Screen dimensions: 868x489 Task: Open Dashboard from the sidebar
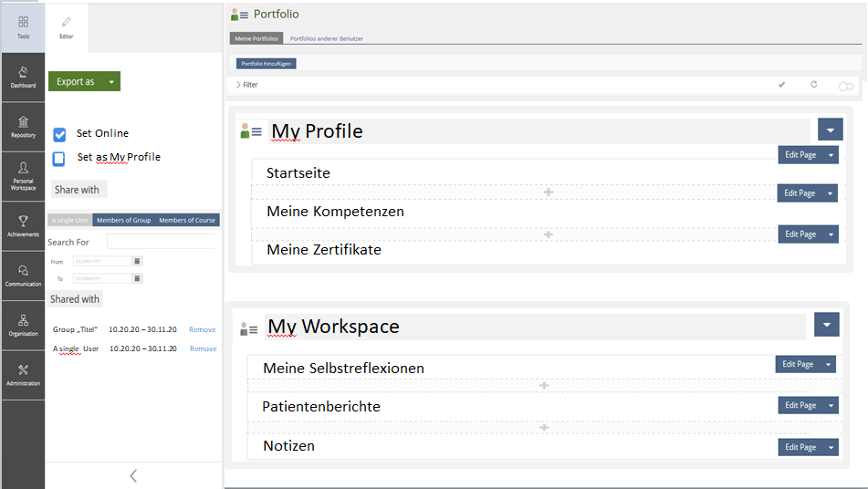point(23,78)
